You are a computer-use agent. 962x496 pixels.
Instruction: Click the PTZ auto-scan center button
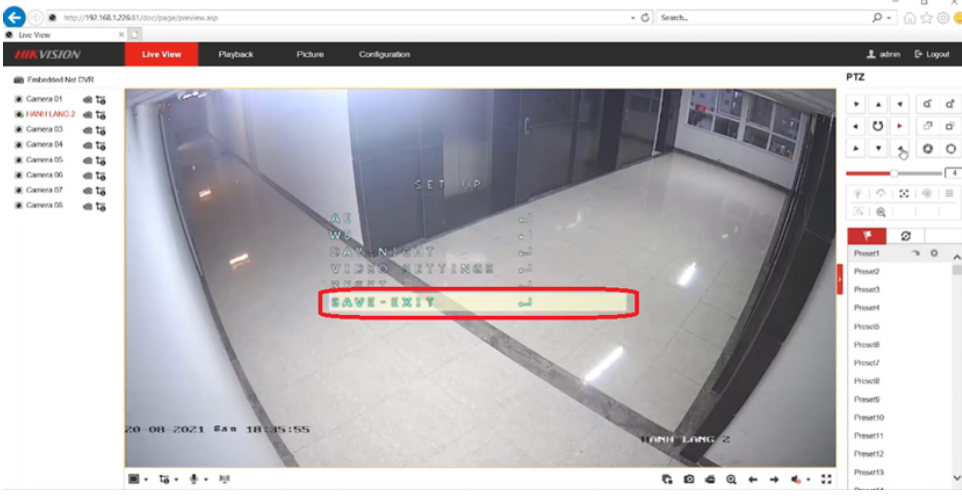point(878,126)
